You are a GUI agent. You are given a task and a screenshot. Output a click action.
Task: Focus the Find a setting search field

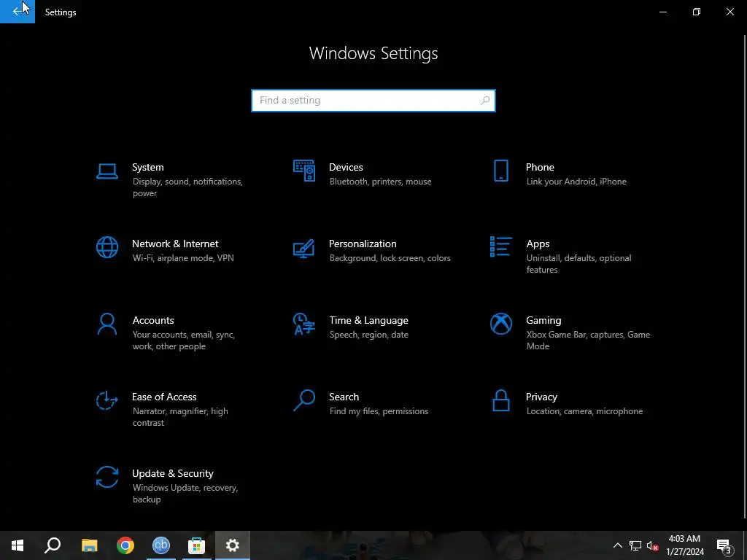[x=373, y=101]
